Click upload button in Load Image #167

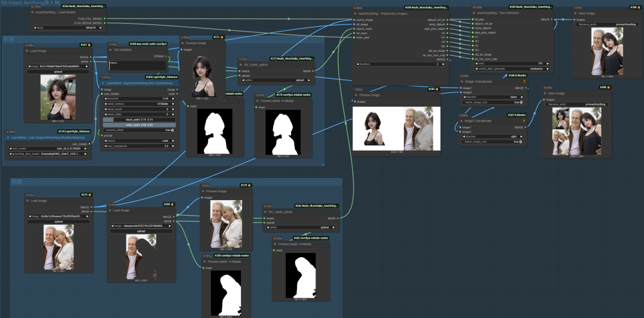[58, 71]
